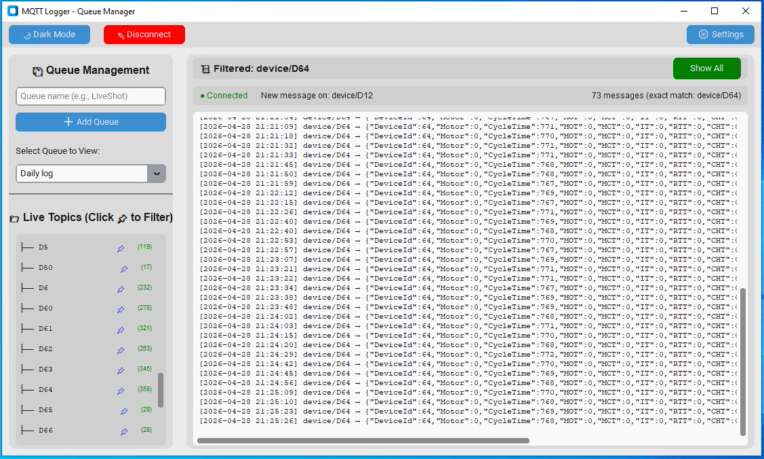Select the log row stamped 21:21:59
764x459 pixels.
pyautogui.click(x=468, y=184)
